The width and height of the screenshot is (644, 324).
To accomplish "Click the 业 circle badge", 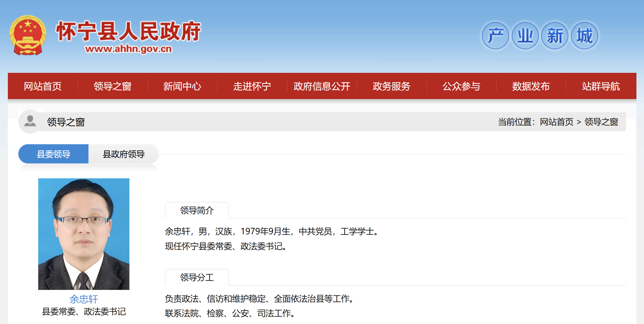I will 525,36.
